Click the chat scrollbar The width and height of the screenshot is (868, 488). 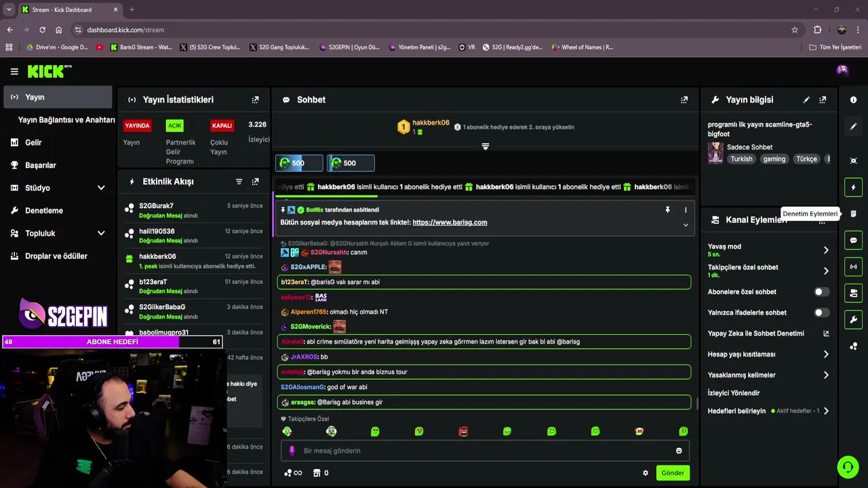(697, 403)
